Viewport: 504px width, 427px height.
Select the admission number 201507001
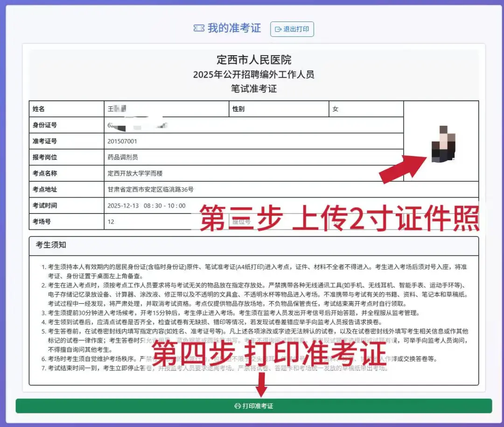coord(122,141)
